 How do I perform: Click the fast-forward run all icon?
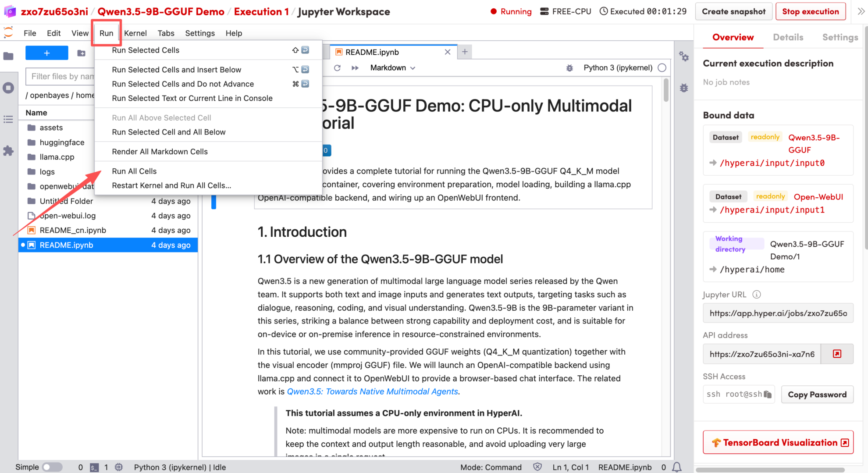[x=355, y=68]
